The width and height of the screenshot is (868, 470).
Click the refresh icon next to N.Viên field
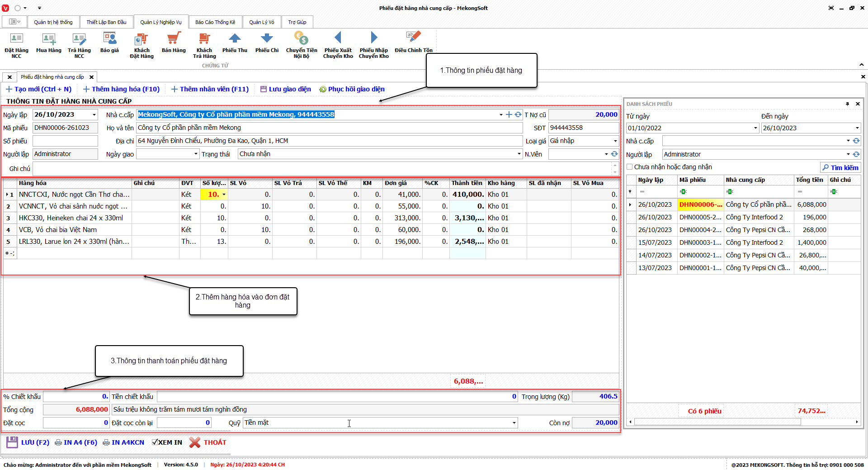614,154
